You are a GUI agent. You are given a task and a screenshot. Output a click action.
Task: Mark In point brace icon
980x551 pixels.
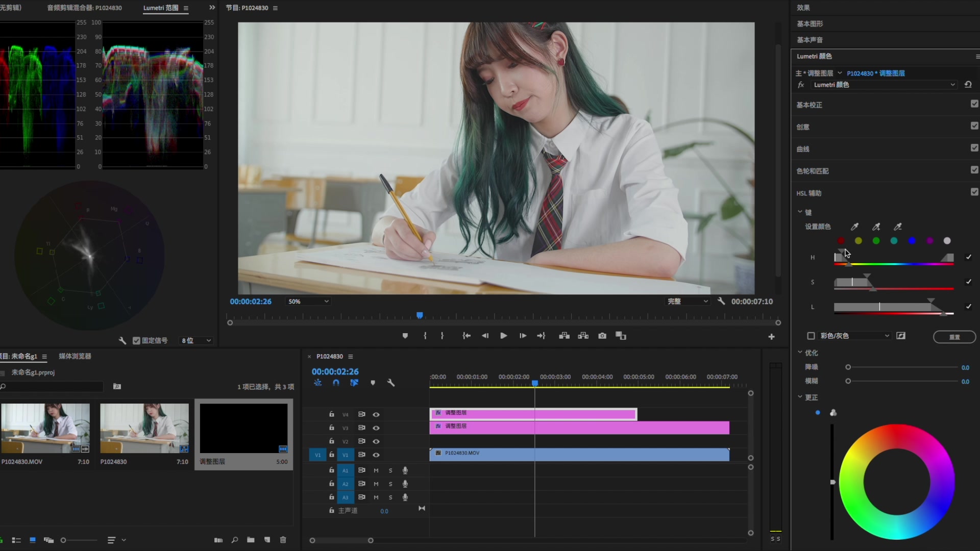coord(425,336)
